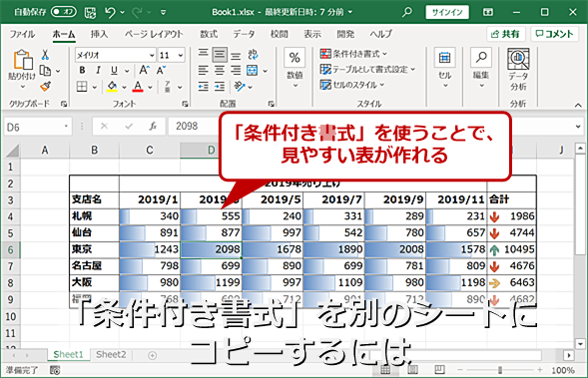This screenshot has width=588, height=378.
Task: Click the Merge and Center icon
Action: pyautogui.click(x=253, y=71)
